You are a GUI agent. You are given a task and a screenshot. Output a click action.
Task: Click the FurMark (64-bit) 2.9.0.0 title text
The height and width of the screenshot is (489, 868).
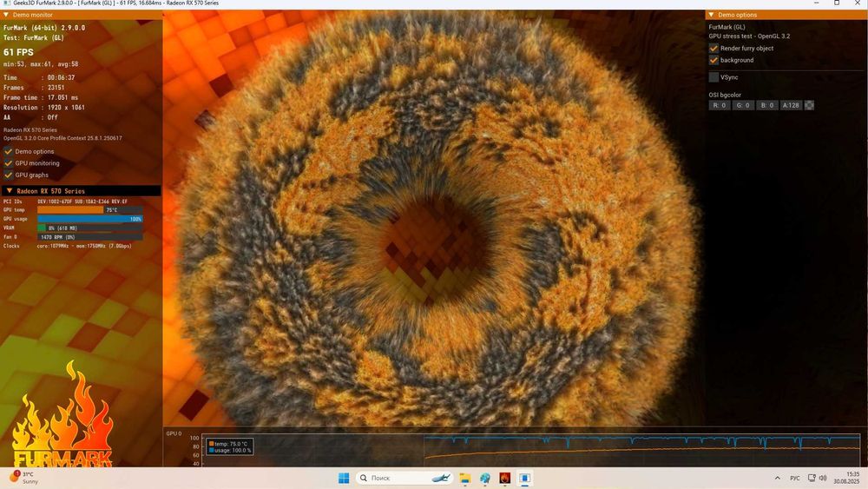[44, 28]
